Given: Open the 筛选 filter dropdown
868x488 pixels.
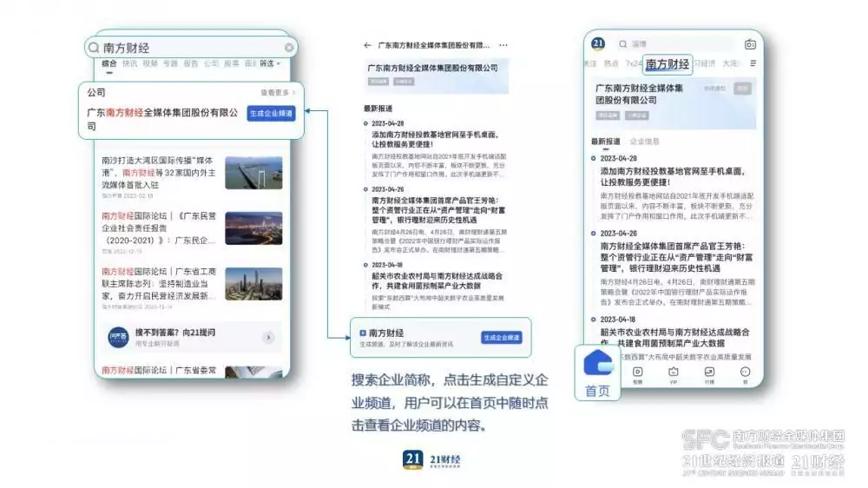Looking at the screenshot, I should [270, 63].
